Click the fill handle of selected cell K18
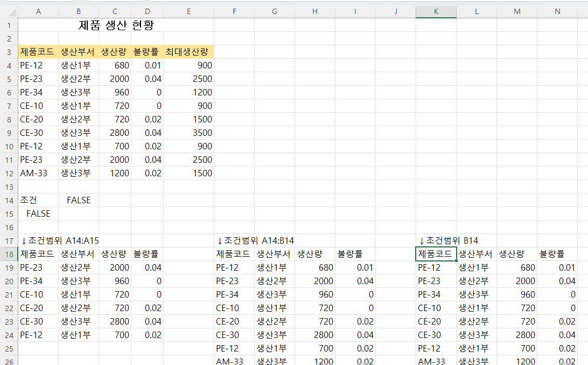 [456, 260]
